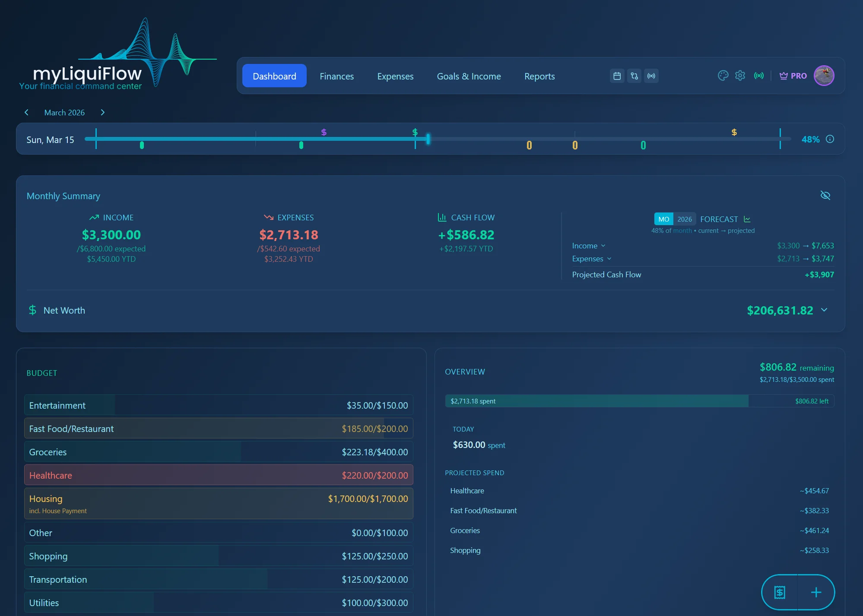Select the receipt icon in the floating action pill
The height and width of the screenshot is (616, 863).
779,592
